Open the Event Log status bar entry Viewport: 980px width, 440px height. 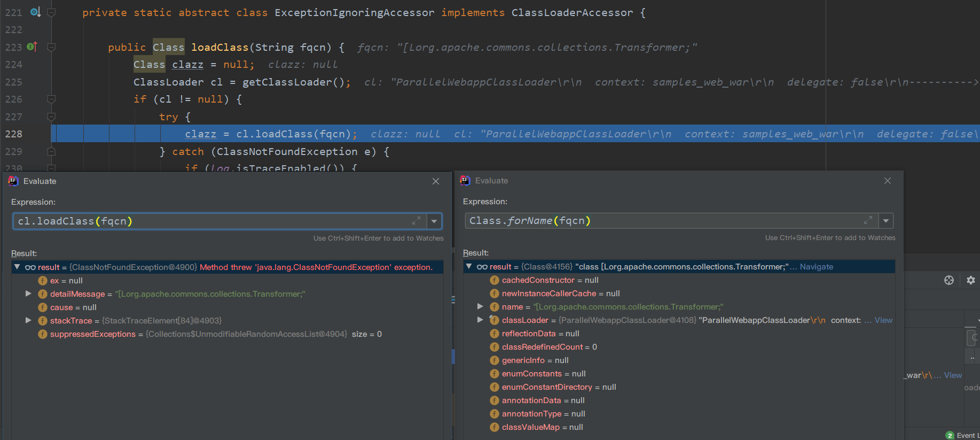point(962,435)
